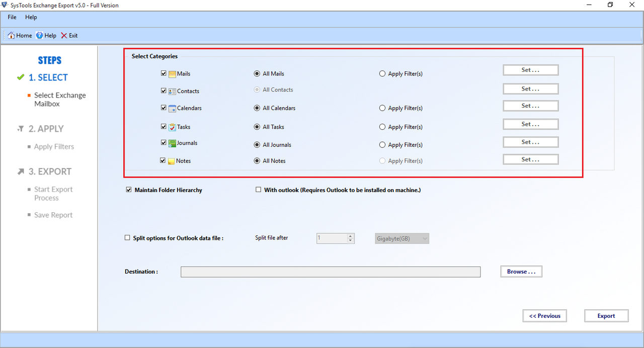Click the Export button
Image resolution: width=644 pixels, height=348 pixels.
[606, 316]
